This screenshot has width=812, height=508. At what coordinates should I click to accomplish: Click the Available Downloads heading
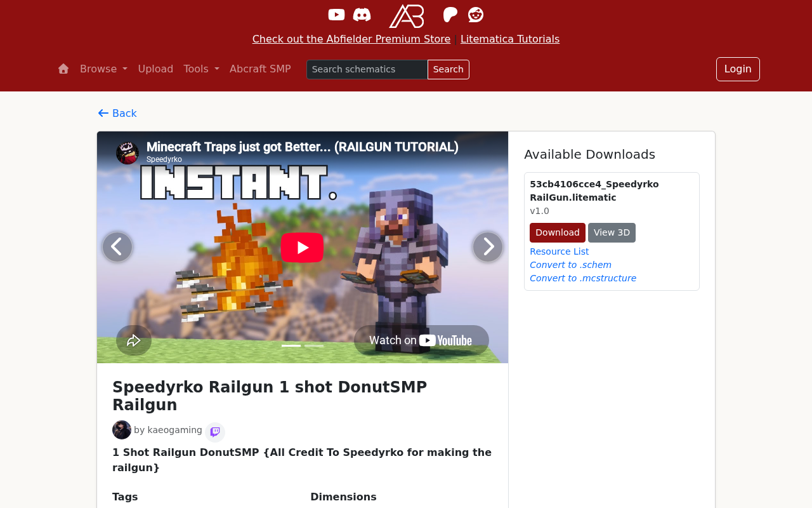point(589,154)
